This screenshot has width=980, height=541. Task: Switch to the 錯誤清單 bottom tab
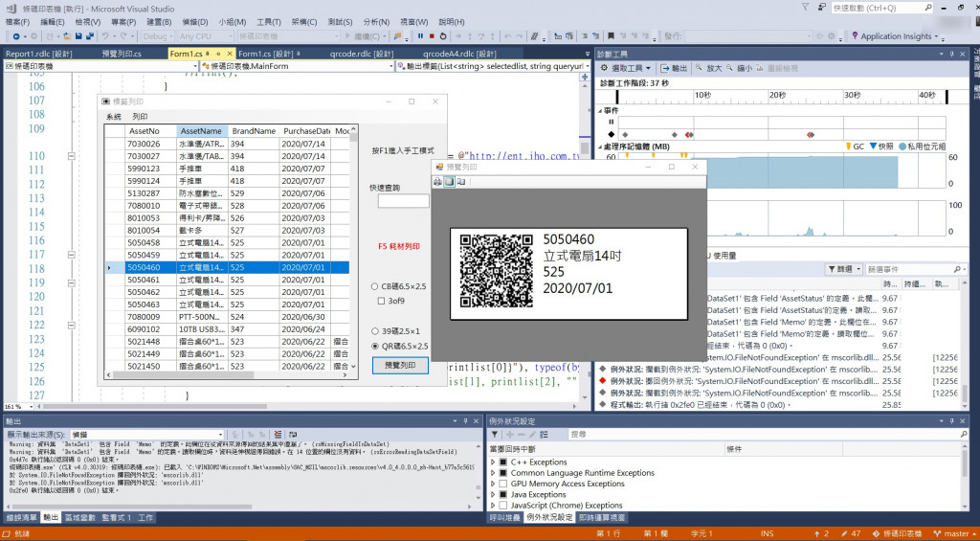tap(21, 517)
